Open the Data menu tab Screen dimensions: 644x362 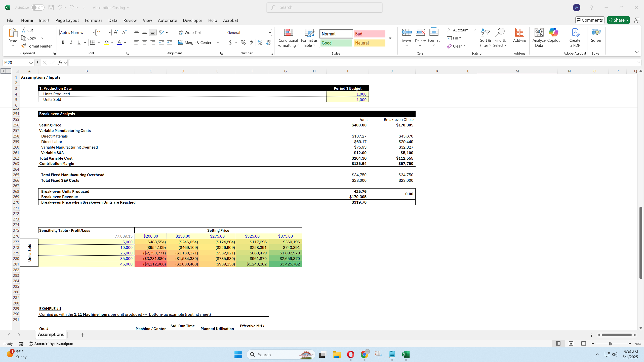pos(112,20)
